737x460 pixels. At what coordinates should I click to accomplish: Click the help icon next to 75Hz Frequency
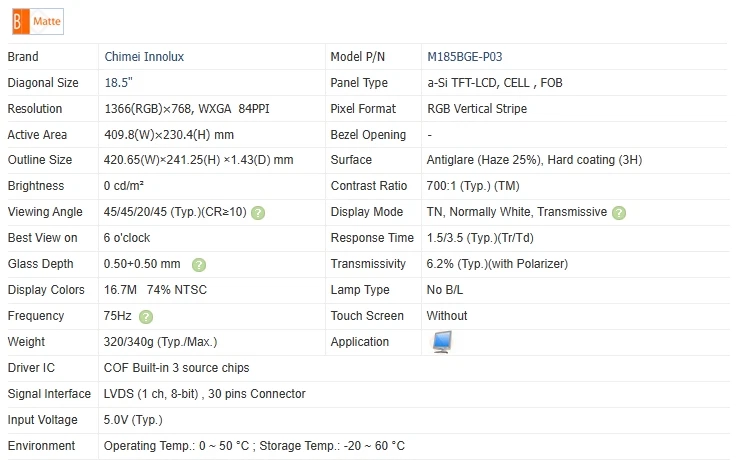pos(146,317)
